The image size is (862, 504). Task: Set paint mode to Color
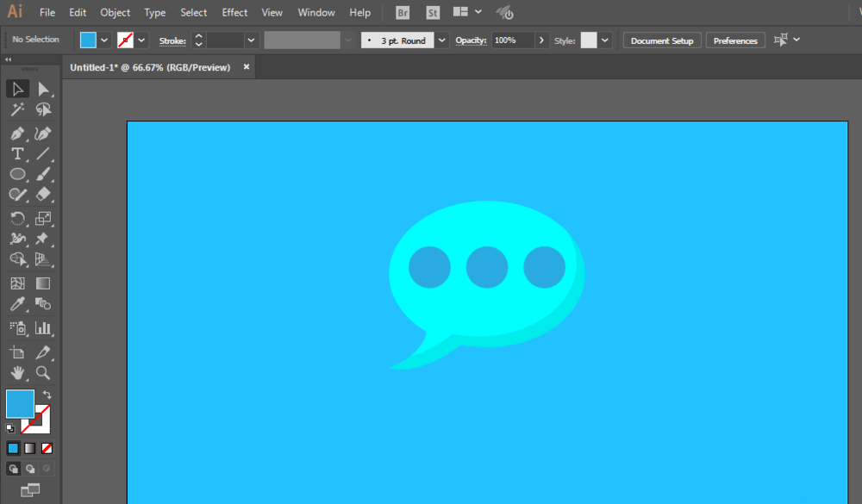[x=13, y=449]
